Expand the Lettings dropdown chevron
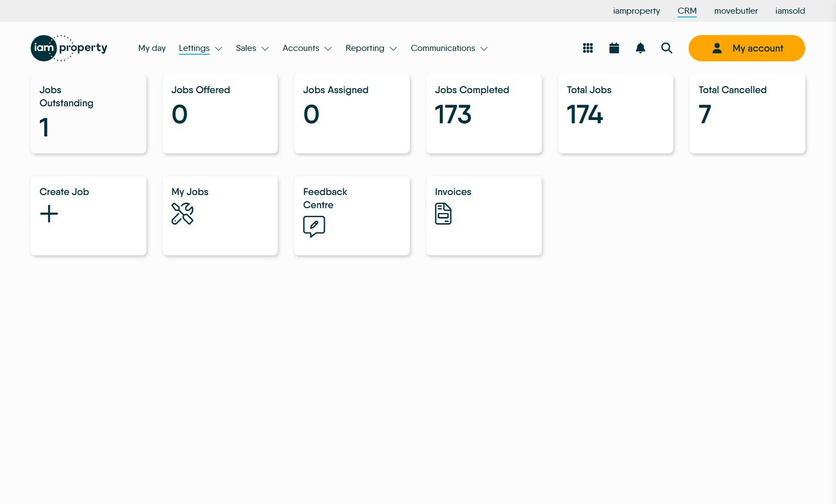 [219, 49]
